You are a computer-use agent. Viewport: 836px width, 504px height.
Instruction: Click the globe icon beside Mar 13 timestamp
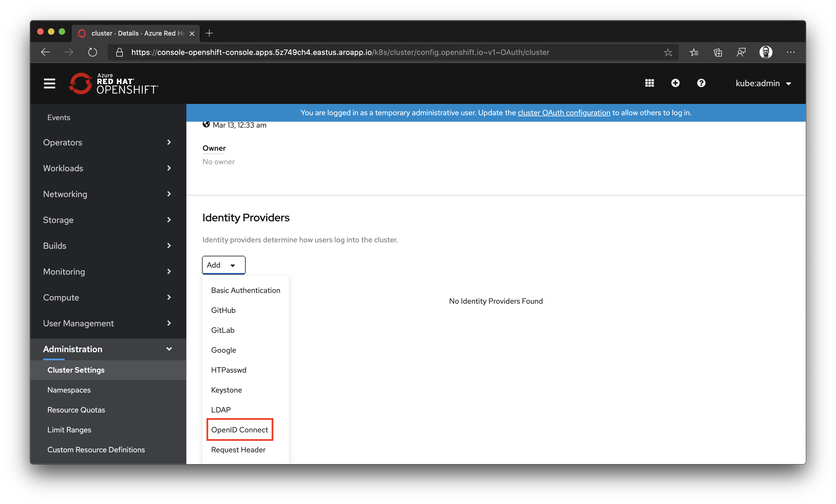point(206,124)
